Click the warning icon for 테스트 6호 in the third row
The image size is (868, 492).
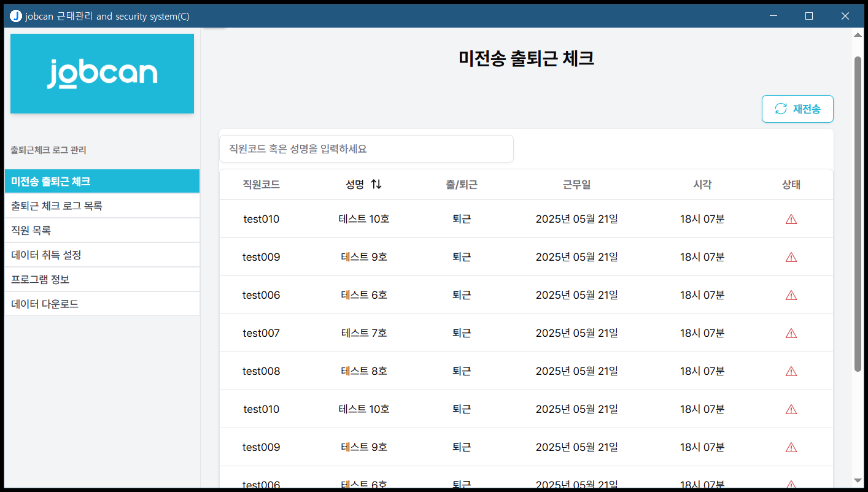(791, 296)
